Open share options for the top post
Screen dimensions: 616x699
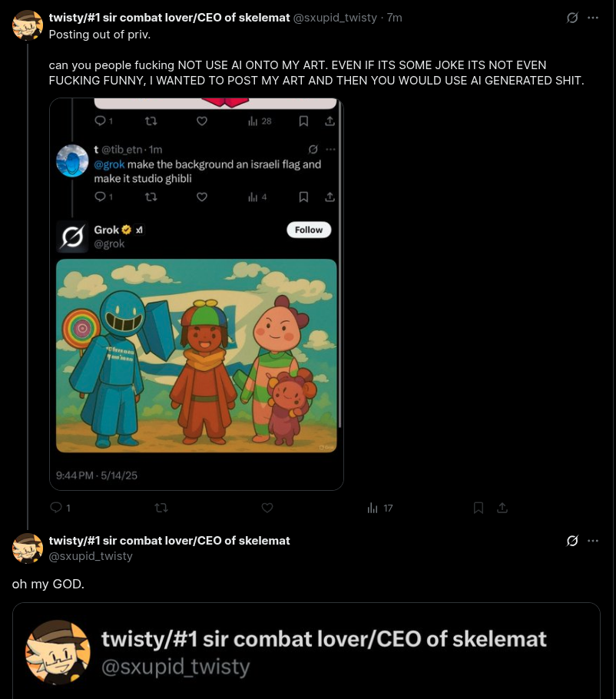click(x=502, y=508)
